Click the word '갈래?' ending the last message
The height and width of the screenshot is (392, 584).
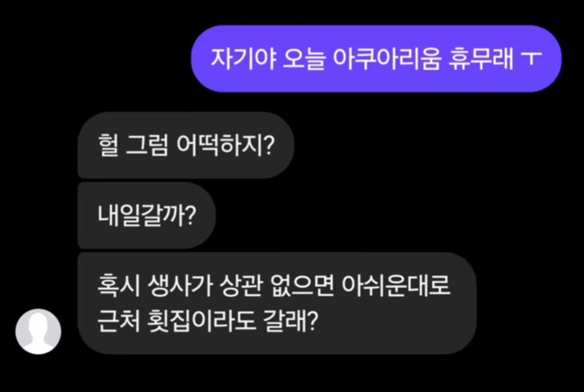[291, 321]
